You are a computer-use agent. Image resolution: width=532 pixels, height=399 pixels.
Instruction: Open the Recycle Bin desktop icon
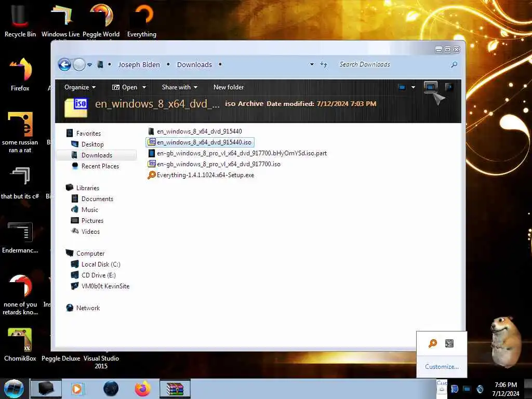(20, 20)
